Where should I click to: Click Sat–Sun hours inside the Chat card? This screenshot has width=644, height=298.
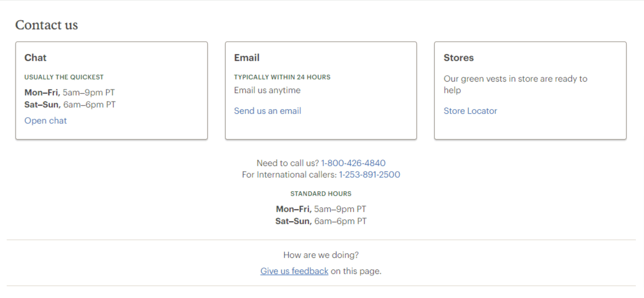click(x=70, y=105)
